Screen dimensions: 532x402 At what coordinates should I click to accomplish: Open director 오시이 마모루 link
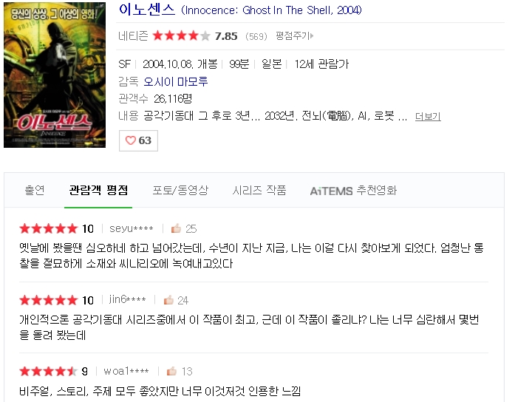(175, 81)
